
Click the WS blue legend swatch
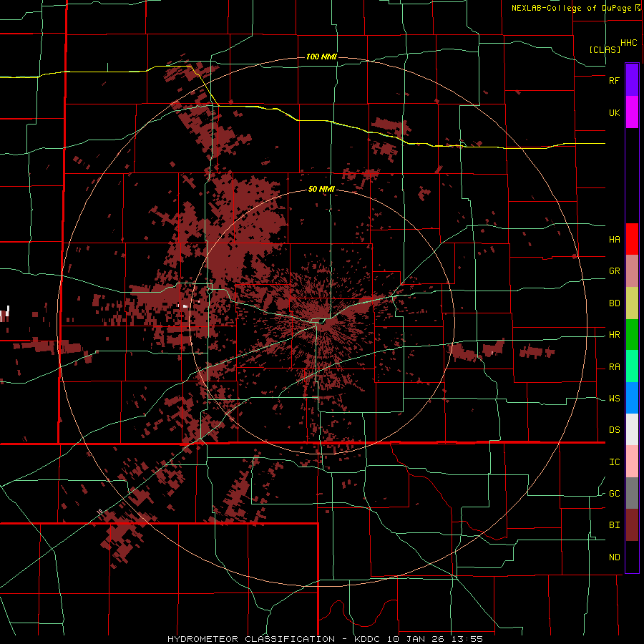pyautogui.click(x=632, y=398)
